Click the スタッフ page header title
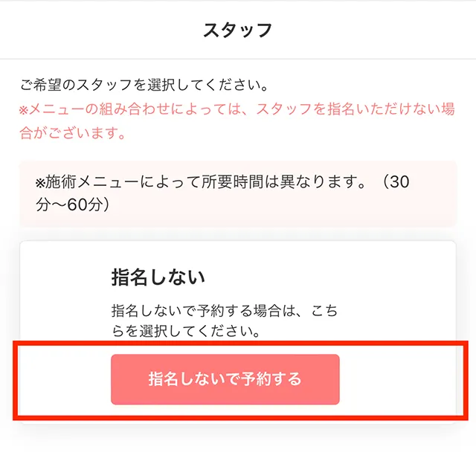Image resolution: width=476 pixels, height=476 pixels. click(x=237, y=30)
